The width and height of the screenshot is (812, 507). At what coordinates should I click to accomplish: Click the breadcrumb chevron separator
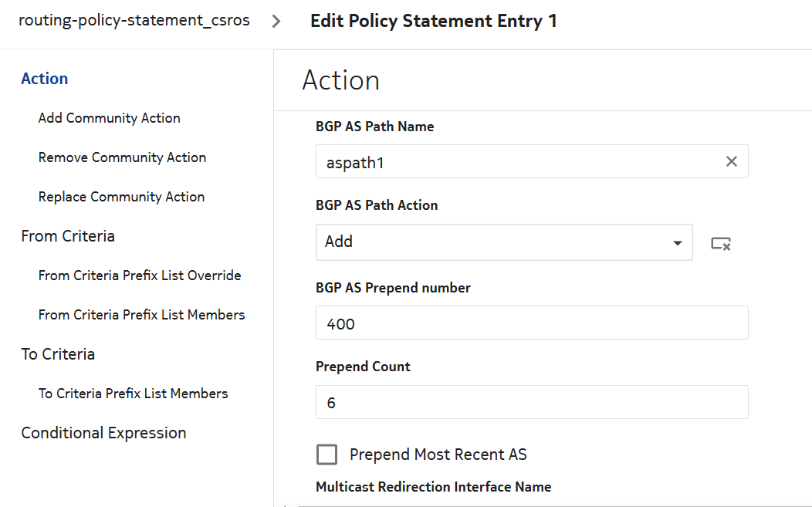(276, 21)
